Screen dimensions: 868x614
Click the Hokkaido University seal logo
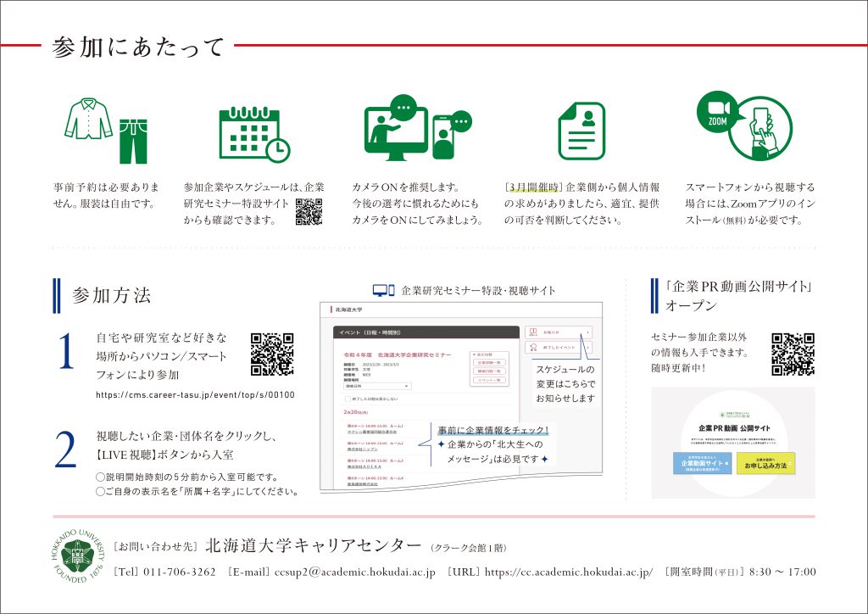click(78, 555)
